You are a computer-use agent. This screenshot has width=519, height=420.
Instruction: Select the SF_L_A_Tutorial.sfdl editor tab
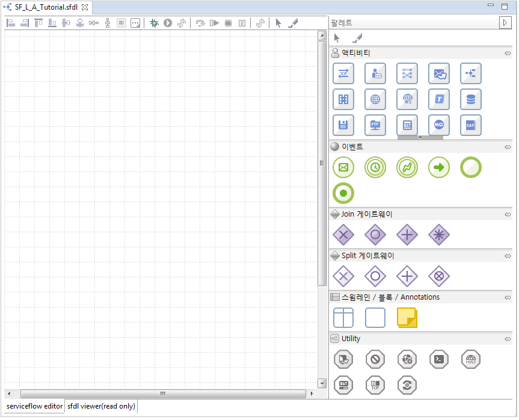pos(42,7)
